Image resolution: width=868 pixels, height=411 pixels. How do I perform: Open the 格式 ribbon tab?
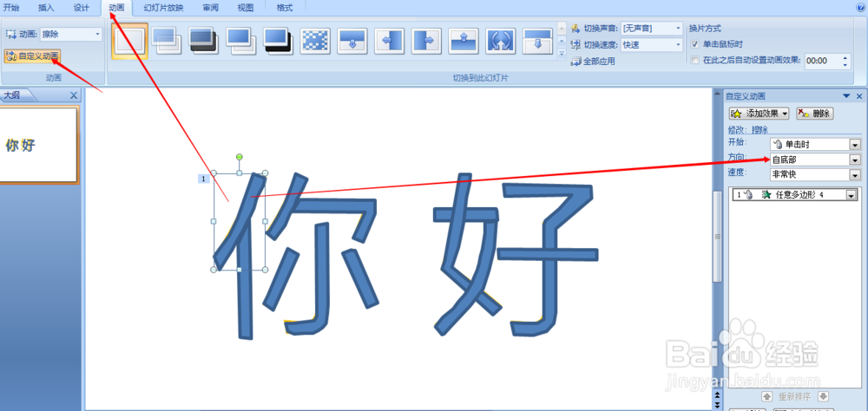(x=285, y=8)
